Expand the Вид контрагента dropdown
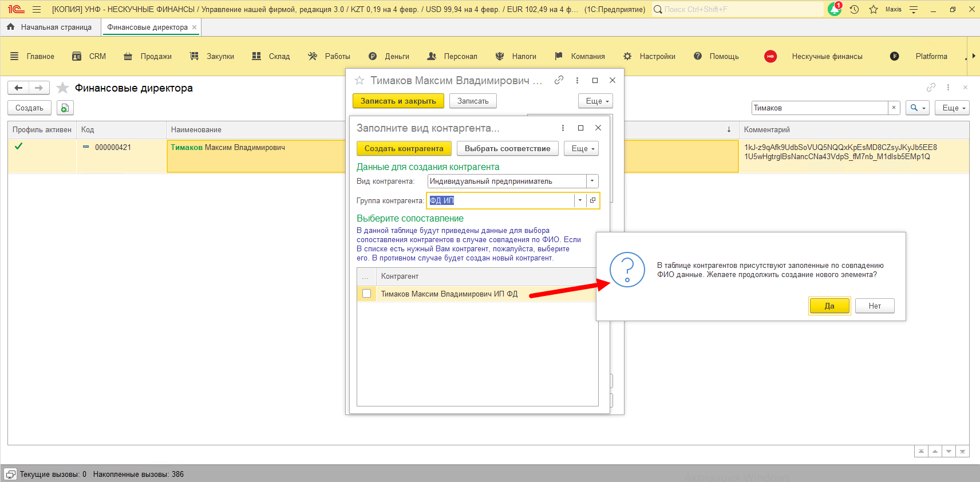 592,181
